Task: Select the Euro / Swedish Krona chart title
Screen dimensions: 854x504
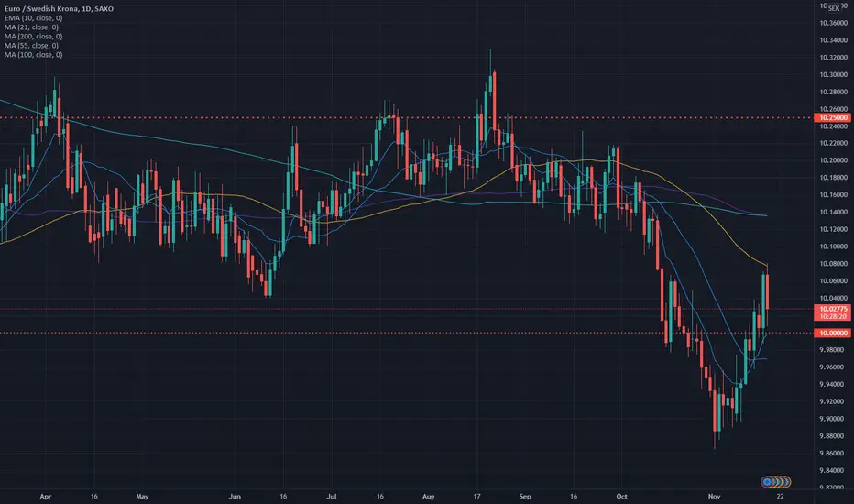Action: [59, 9]
